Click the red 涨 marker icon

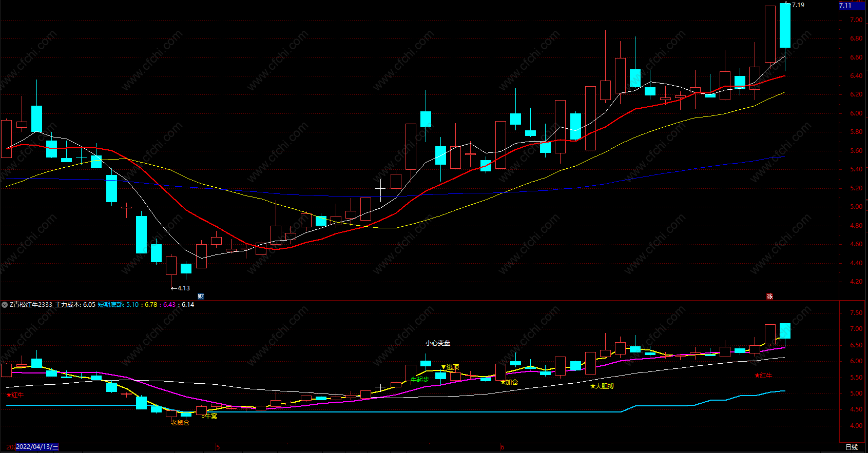pos(769,297)
